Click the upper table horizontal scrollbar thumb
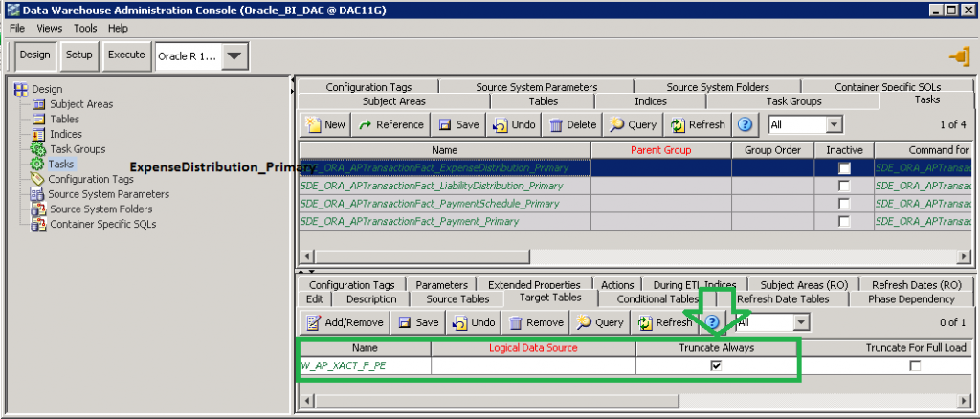The height and width of the screenshot is (419, 980). point(422,256)
